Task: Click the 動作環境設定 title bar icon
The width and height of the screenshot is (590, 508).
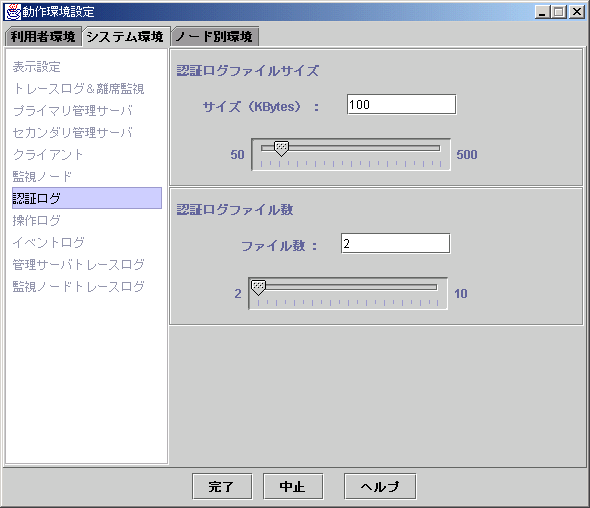Action: coord(12,12)
